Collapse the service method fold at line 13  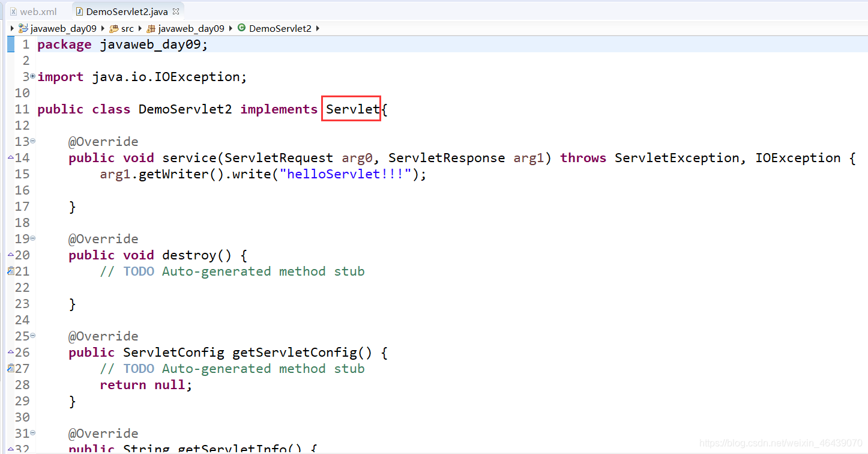point(33,141)
